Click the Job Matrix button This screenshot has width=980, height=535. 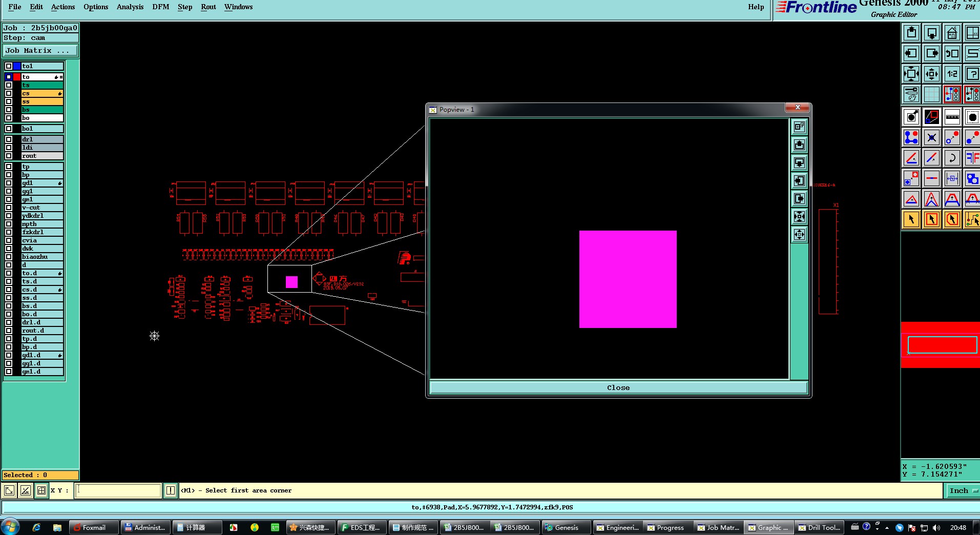point(40,50)
